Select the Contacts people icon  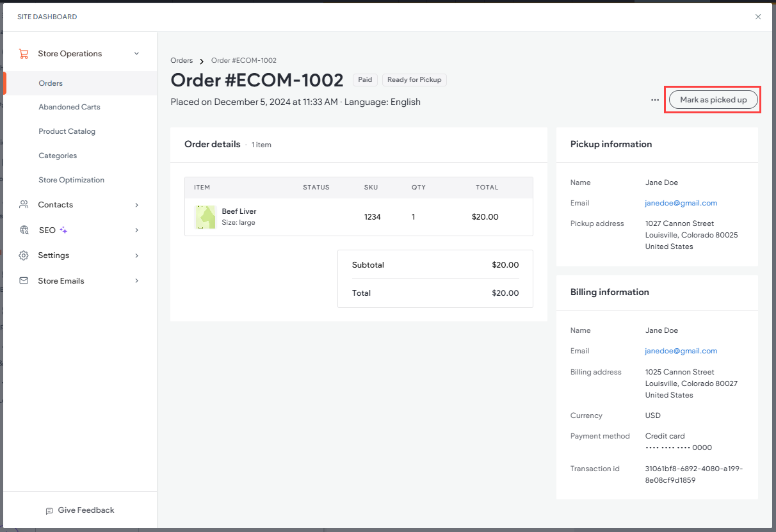coord(24,204)
